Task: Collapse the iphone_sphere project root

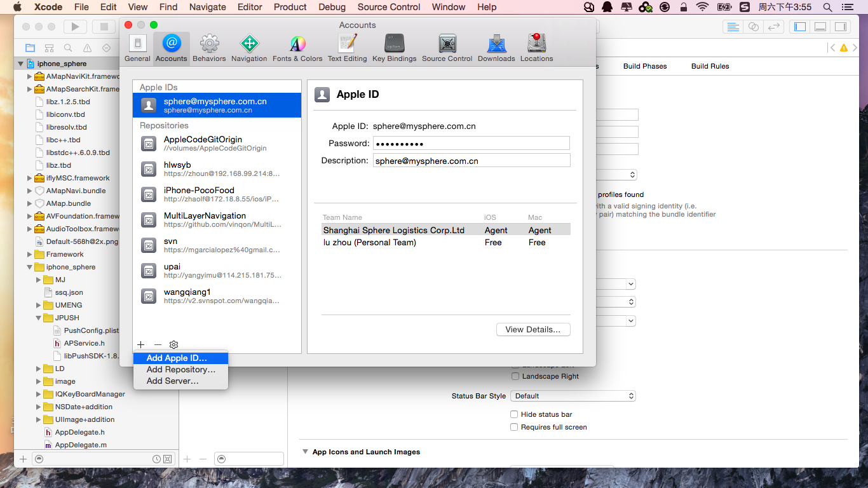Action: point(21,64)
